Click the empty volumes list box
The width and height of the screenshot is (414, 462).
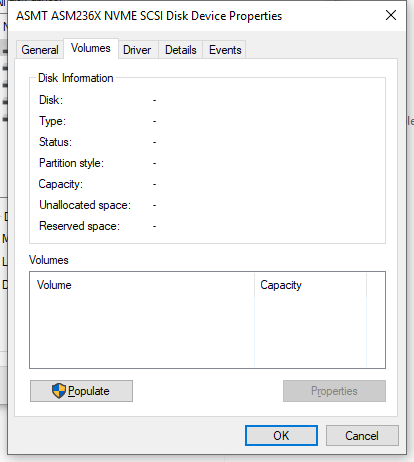[207, 320]
